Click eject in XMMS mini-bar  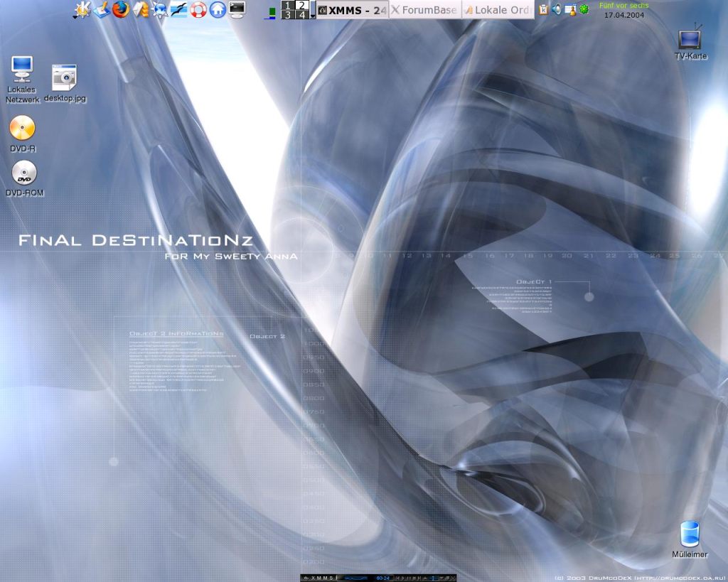[x=425, y=578]
